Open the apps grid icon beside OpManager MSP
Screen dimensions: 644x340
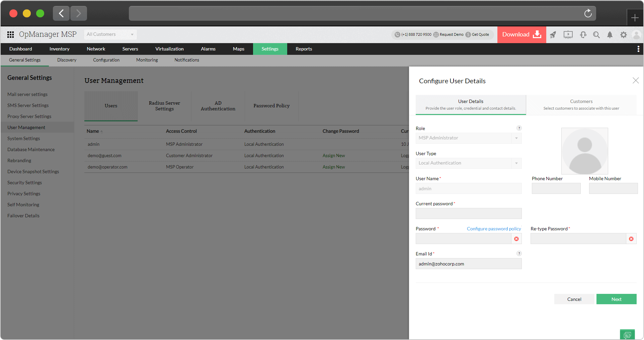11,34
